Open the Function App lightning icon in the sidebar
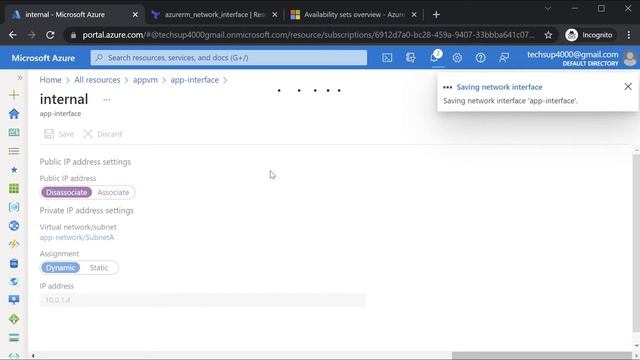This screenshot has height=360, width=640. click(x=14, y=244)
